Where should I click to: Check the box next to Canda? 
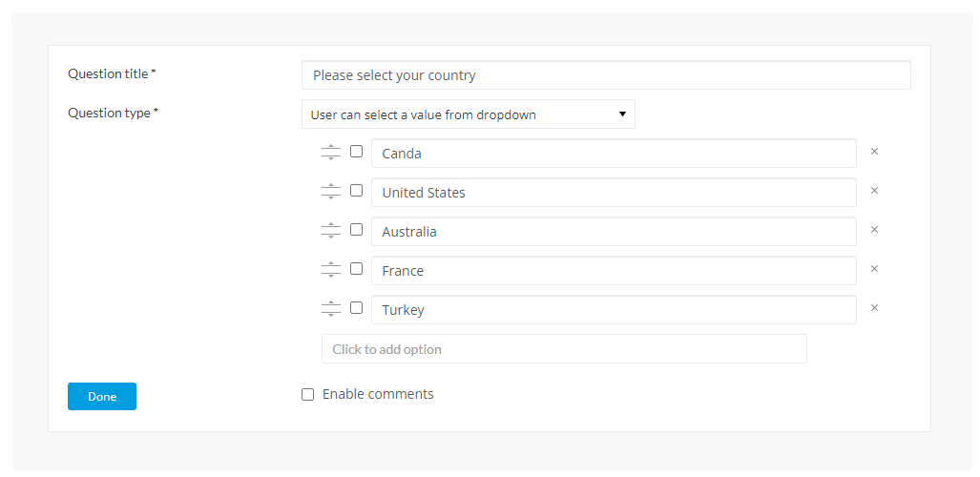click(356, 152)
